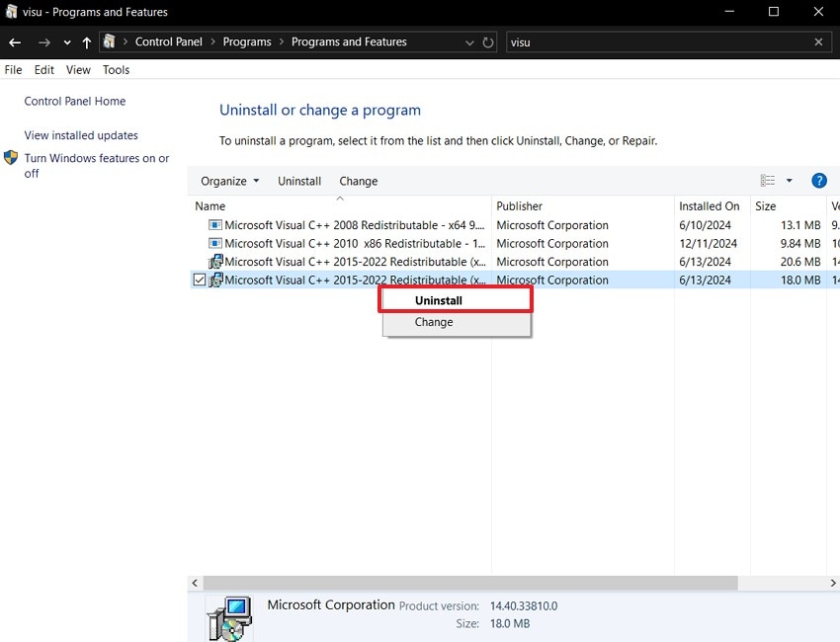Go to Control Panel Home

pyautogui.click(x=75, y=101)
